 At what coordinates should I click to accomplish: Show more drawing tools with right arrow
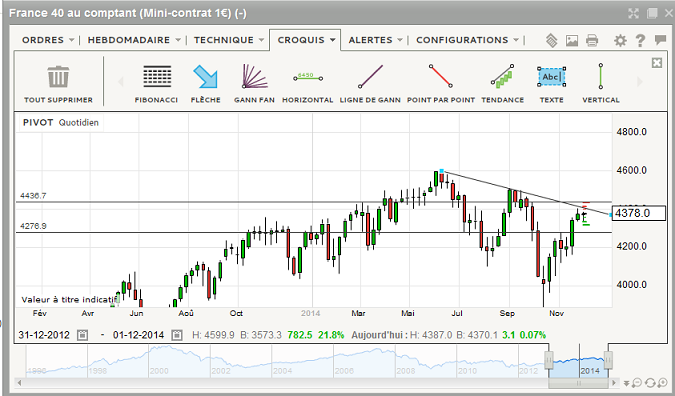(x=640, y=81)
